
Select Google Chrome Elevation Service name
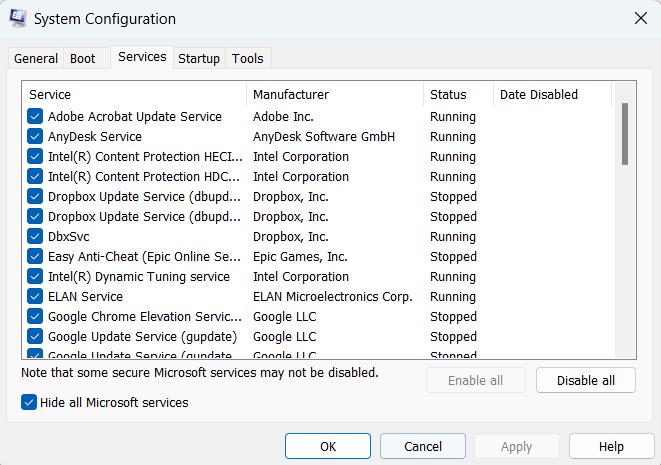[x=145, y=317]
